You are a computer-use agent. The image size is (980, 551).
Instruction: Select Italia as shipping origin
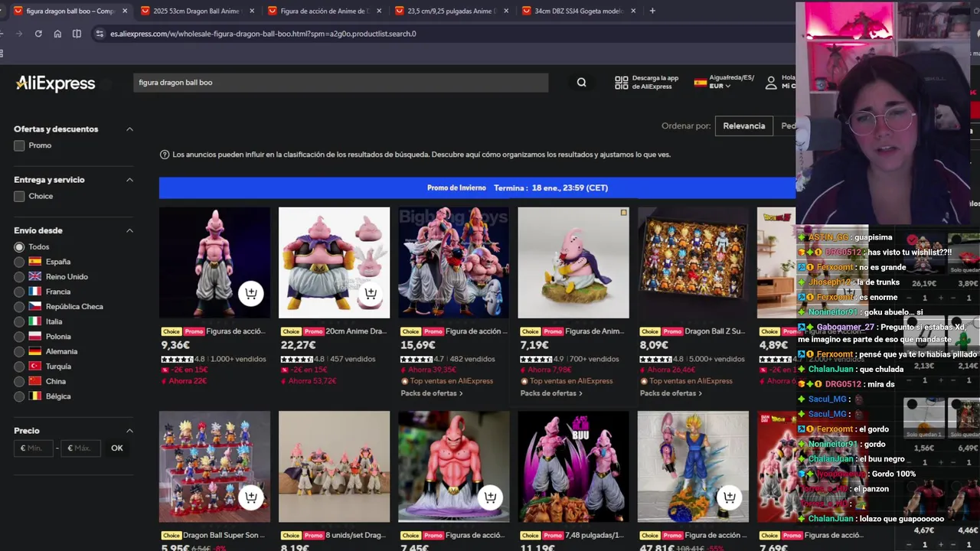[x=19, y=321]
